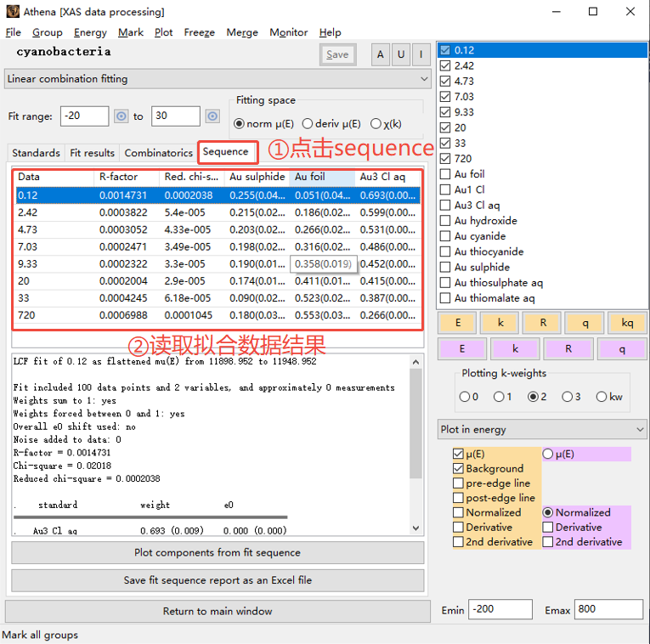Click the Fit range upper bound field
The image size is (650, 644).
tap(176, 116)
